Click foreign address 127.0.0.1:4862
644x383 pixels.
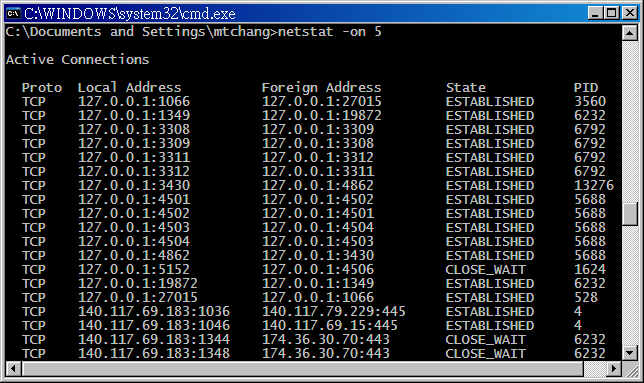click(x=318, y=185)
